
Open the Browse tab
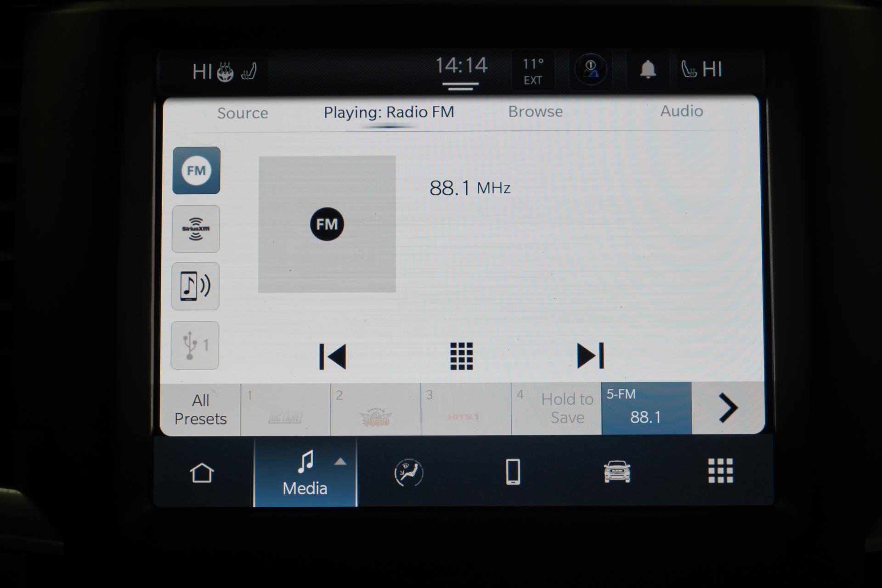tap(535, 112)
